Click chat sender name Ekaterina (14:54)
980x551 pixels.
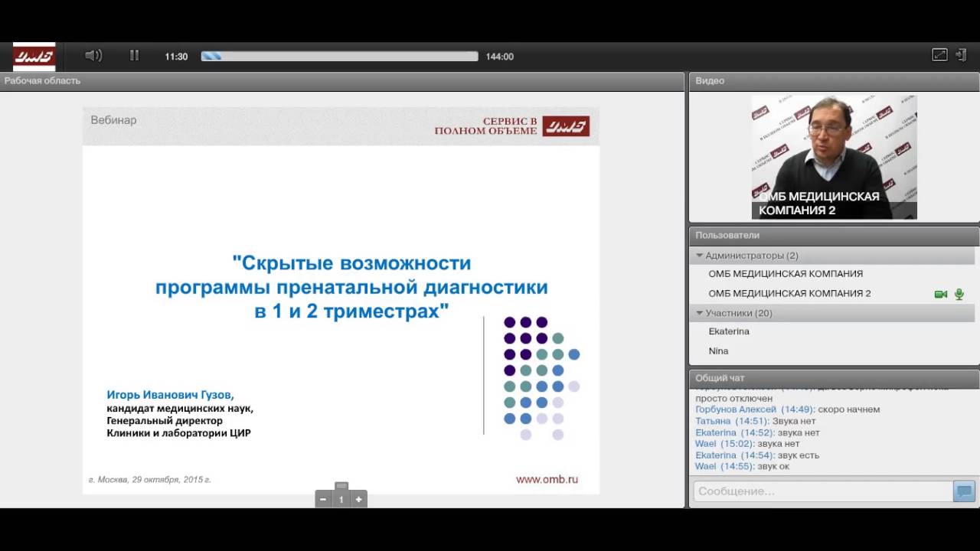pyautogui.click(x=735, y=455)
